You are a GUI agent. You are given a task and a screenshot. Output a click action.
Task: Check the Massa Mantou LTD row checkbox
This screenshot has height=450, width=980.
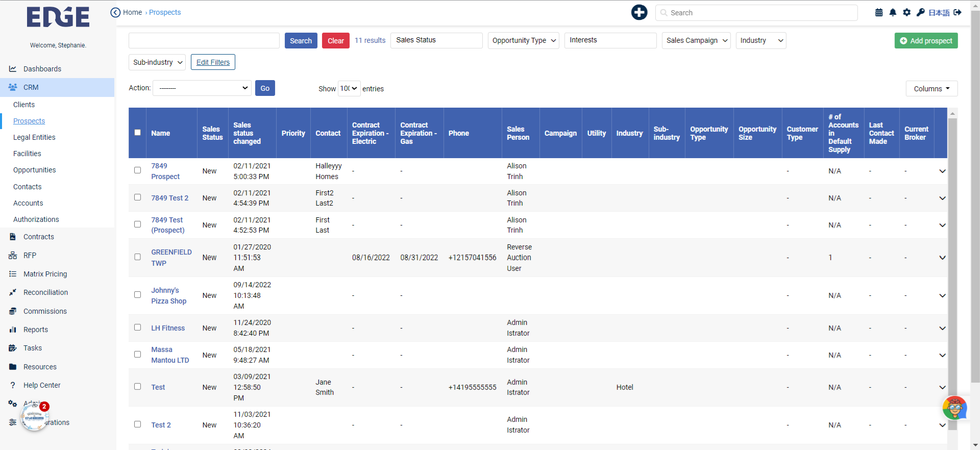point(137,355)
